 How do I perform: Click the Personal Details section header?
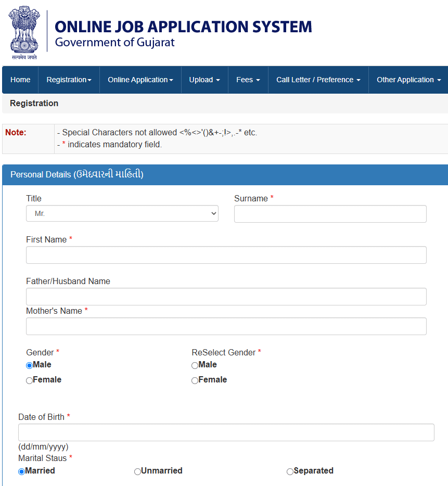225,174
